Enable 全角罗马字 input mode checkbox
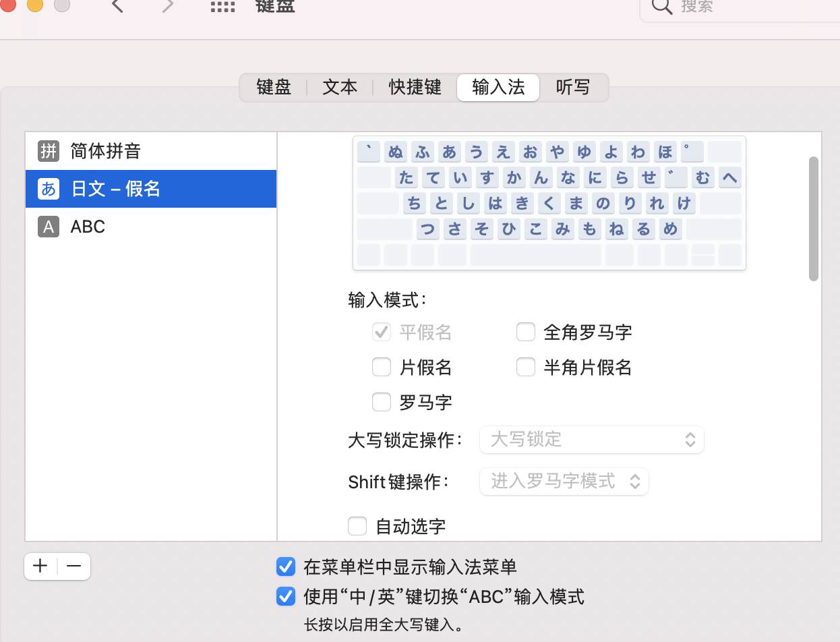The image size is (840, 642). coord(526,332)
